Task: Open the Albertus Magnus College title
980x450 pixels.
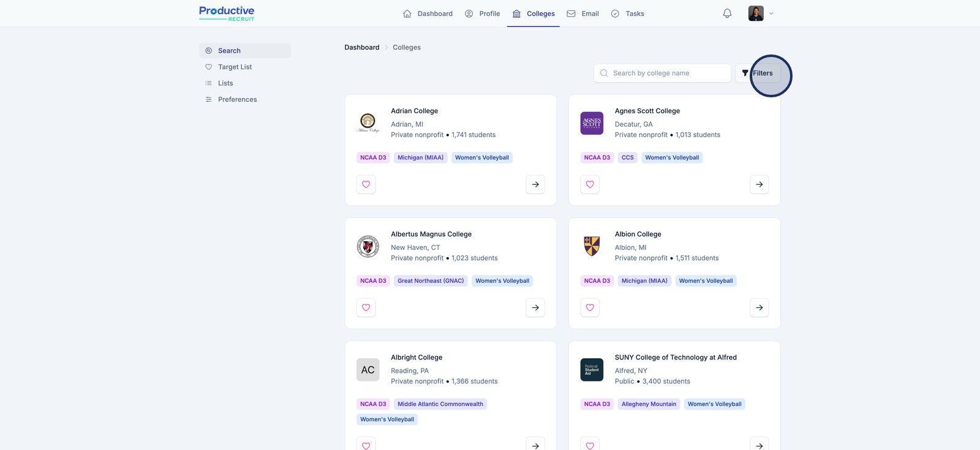Action: (431, 234)
